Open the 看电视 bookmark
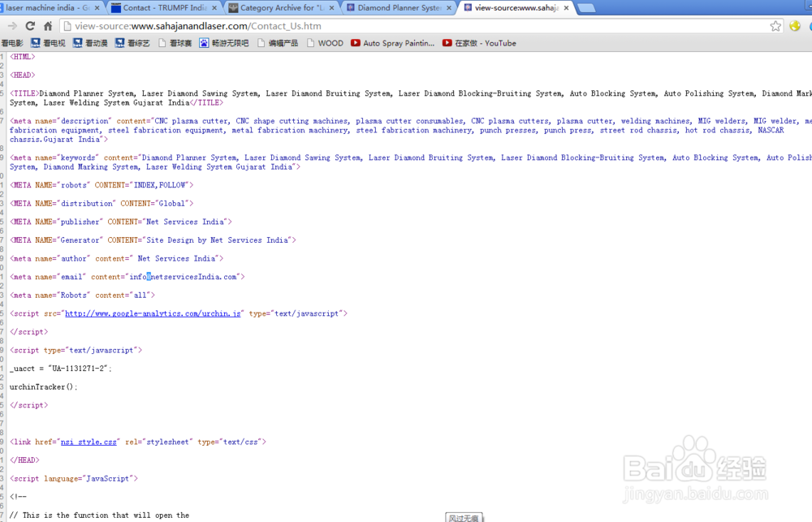The image size is (812, 522). coord(48,43)
